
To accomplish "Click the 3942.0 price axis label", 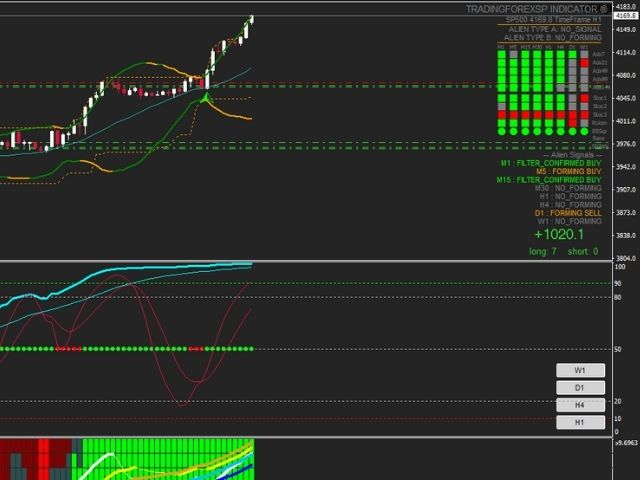I will coord(626,167).
